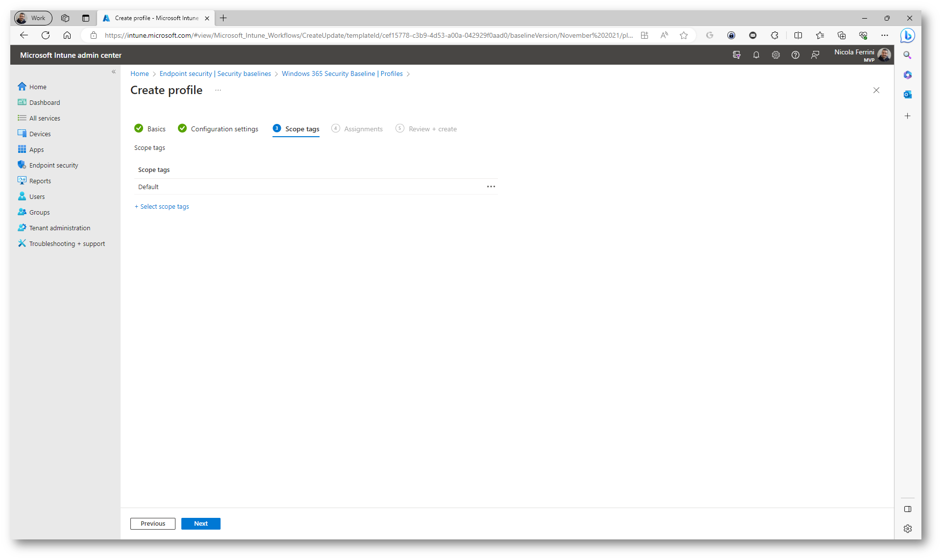Open feedback icon in Intune header
Viewport: 942px width, 560px height.
point(815,55)
